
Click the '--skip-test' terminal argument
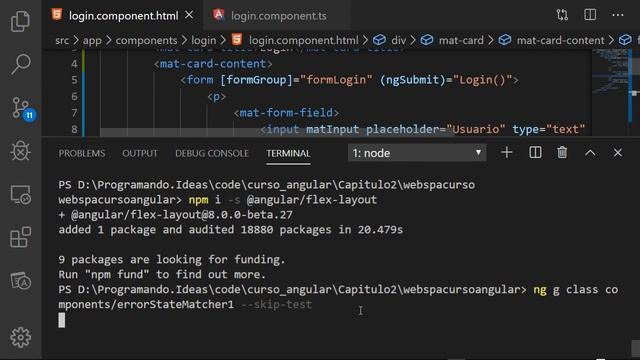tap(276, 304)
